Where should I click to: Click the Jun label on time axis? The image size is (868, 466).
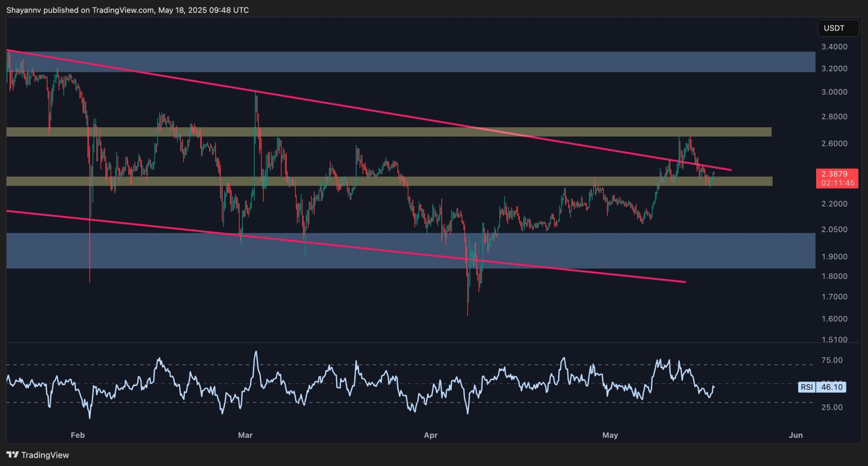[795, 435]
